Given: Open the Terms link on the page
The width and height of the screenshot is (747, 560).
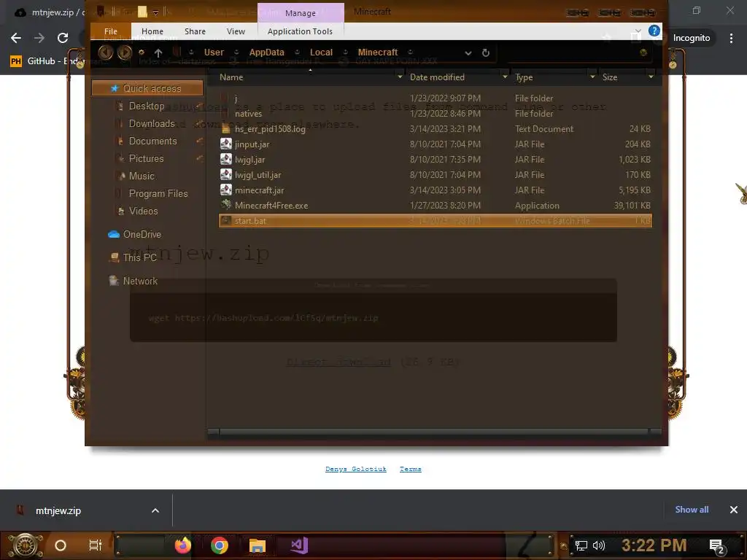Looking at the screenshot, I should click(410, 469).
